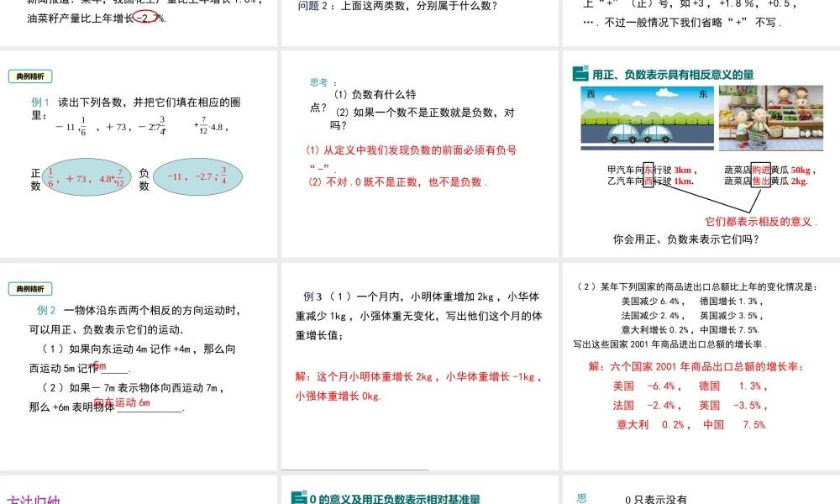Click the line 甲汽车向东行驶 3km
840x504 pixels.
(x=652, y=170)
